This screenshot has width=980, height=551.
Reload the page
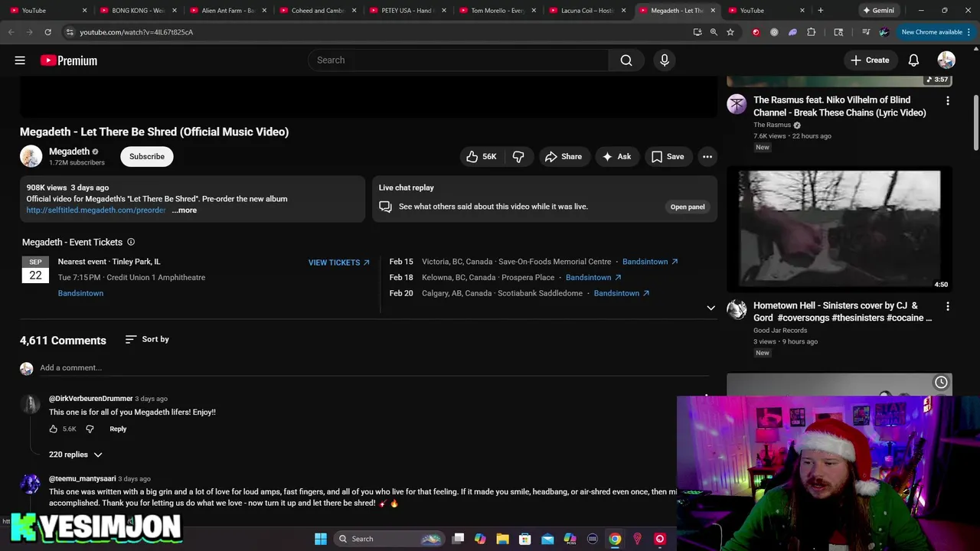[x=47, y=32]
